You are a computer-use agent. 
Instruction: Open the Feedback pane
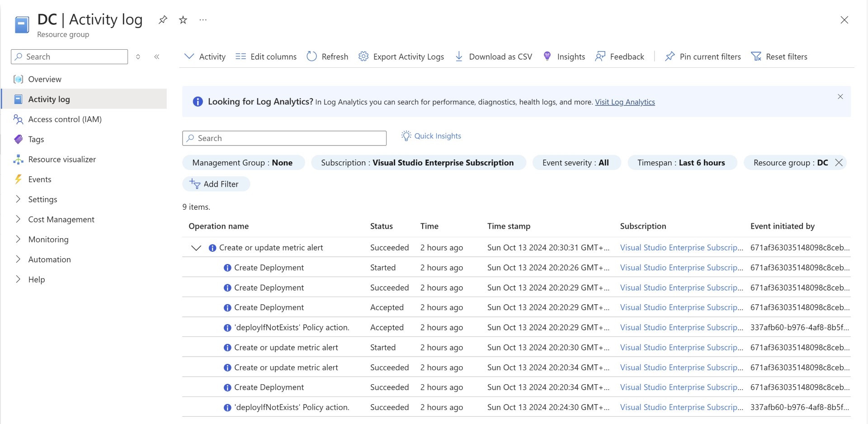620,57
